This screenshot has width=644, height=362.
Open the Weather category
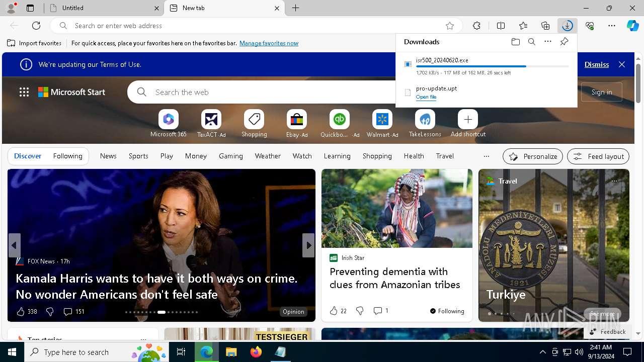(x=268, y=156)
